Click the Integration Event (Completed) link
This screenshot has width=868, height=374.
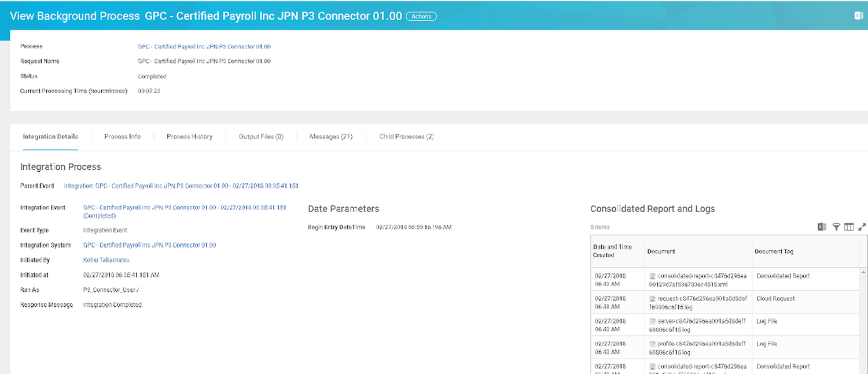click(185, 207)
